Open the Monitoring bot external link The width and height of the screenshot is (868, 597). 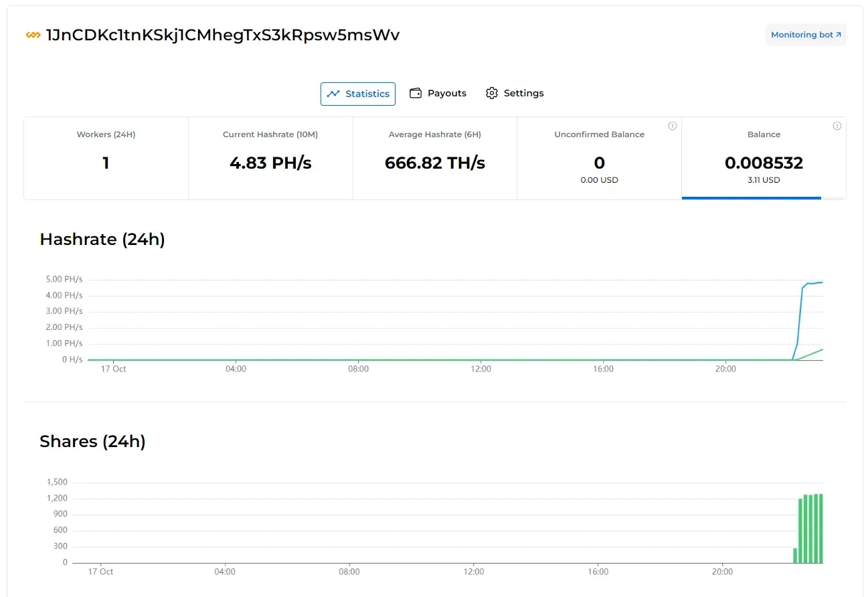(806, 35)
